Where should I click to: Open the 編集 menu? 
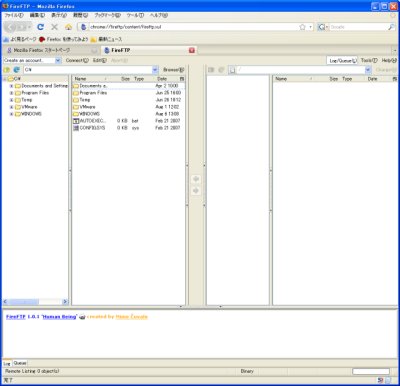(x=37, y=15)
